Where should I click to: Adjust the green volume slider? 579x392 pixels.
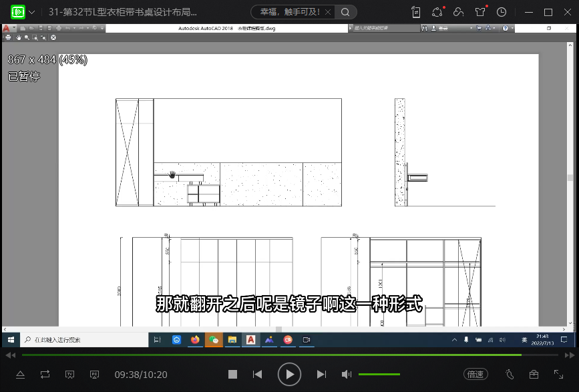point(379,375)
